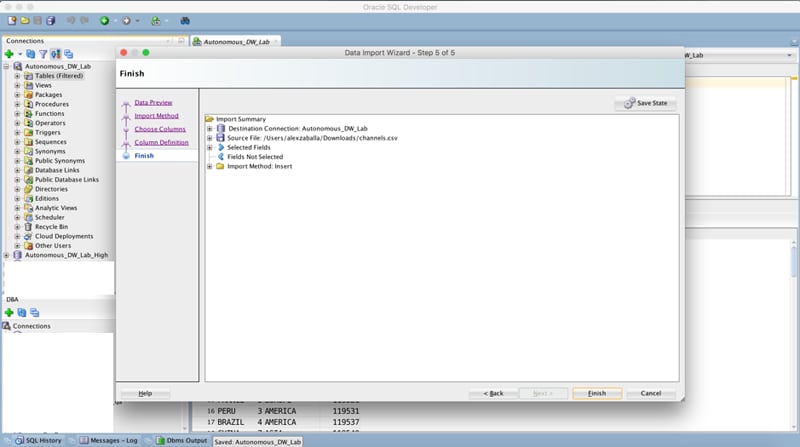The width and height of the screenshot is (800, 447).
Task: Select the Packages tree node
Action: (48, 94)
